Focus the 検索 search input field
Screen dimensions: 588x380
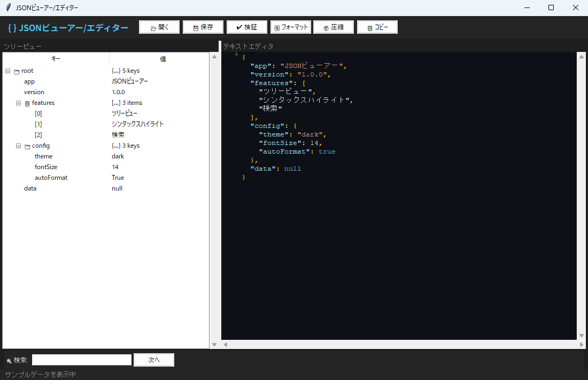click(82, 360)
